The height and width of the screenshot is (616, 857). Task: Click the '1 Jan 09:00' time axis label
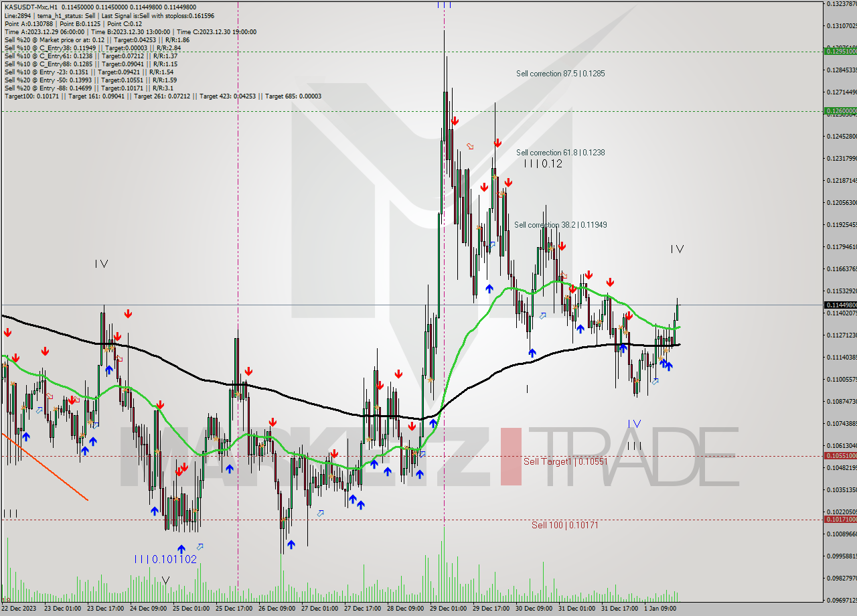(660, 609)
